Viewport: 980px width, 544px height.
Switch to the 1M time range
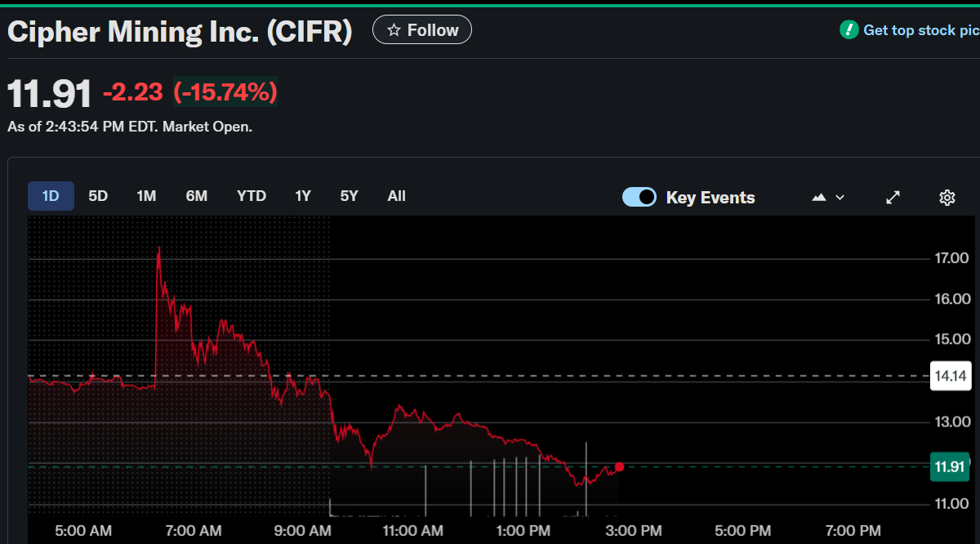tap(146, 196)
